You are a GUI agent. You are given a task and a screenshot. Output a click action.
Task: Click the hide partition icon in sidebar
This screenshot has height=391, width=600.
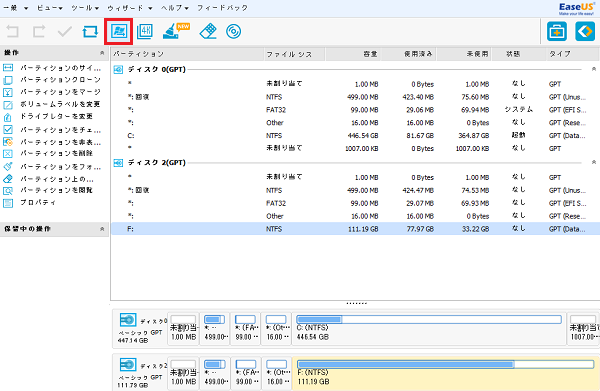point(8,142)
